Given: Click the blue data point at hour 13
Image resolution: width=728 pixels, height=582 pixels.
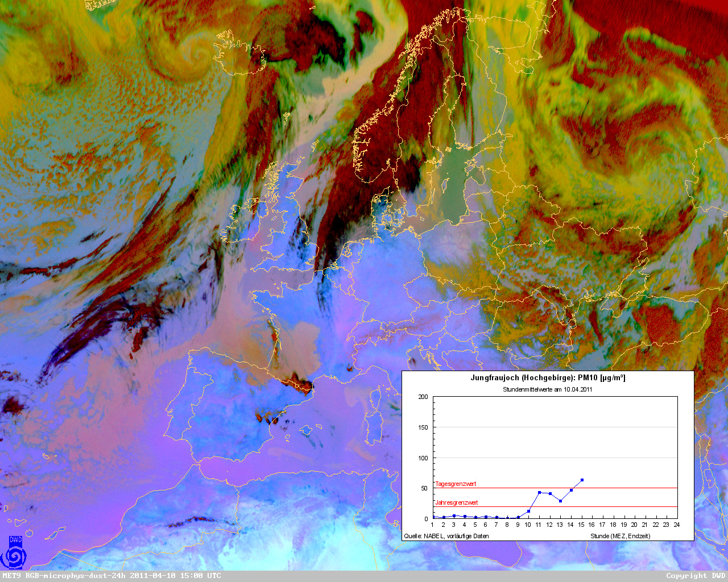Looking at the screenshot, I should tap(560, 501).
